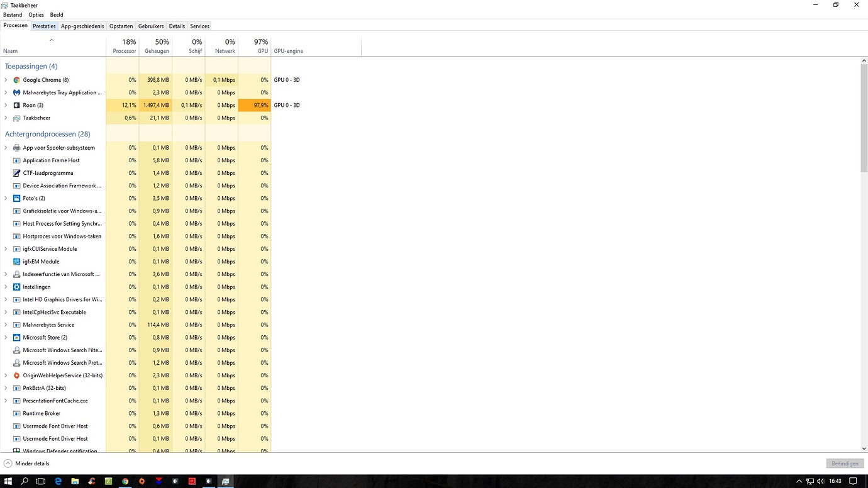Expand the Roon process group
Image resolution: width=868 pixels, height=488 pixels.
pyautogui.click(x=6, y=105)
